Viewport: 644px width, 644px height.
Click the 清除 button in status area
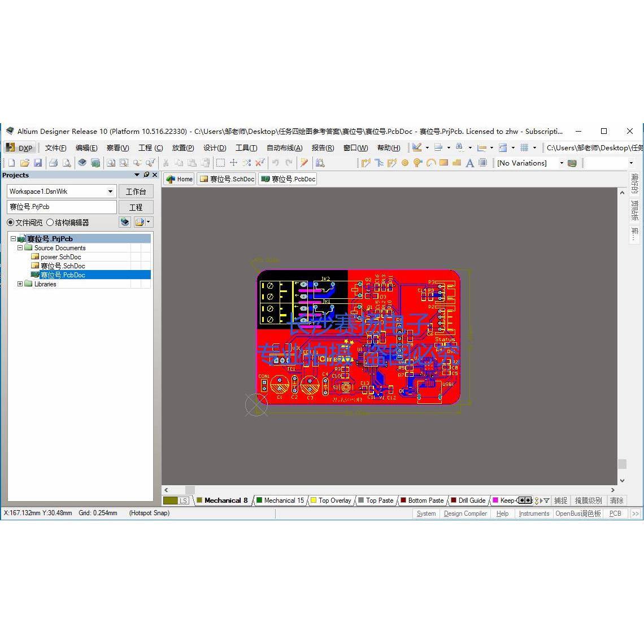click(616, 501)
